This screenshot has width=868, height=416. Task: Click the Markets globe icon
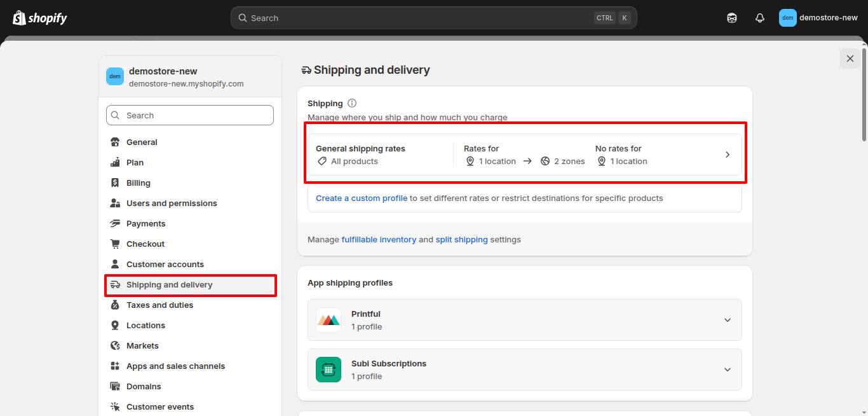[x=115, y=345]
